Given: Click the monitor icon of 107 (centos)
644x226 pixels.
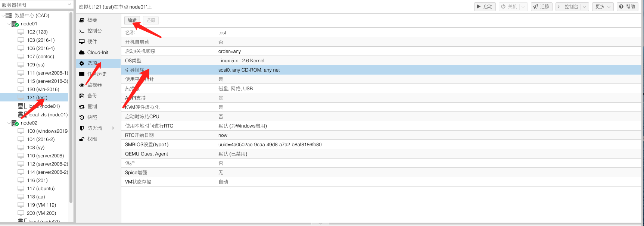Looking at the screenshot, I should (21, 57).
